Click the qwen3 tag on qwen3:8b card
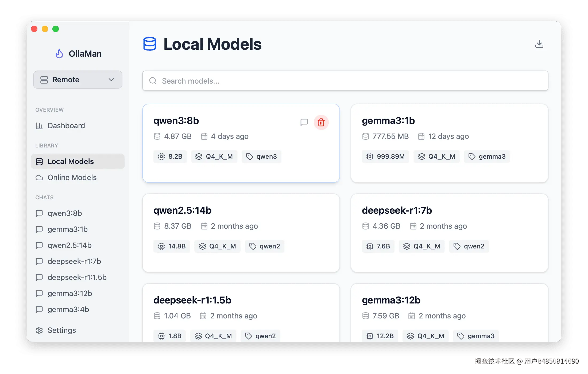 click(x=261, y=157)
